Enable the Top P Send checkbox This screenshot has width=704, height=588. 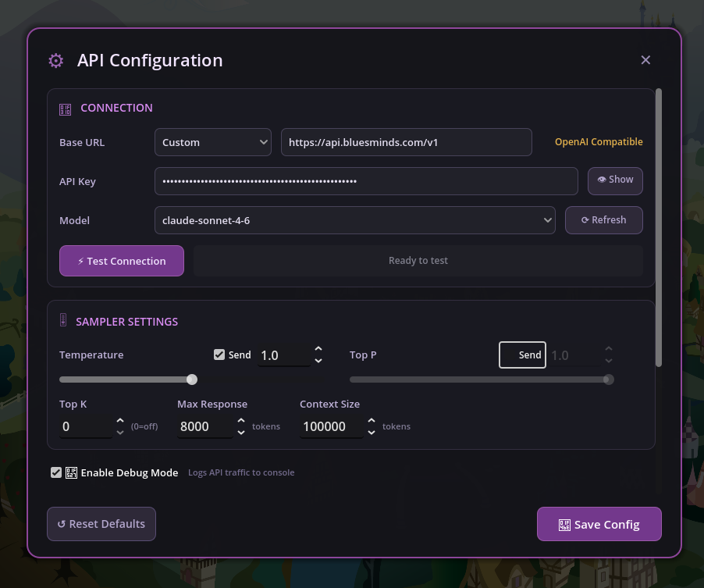(509, 355)
